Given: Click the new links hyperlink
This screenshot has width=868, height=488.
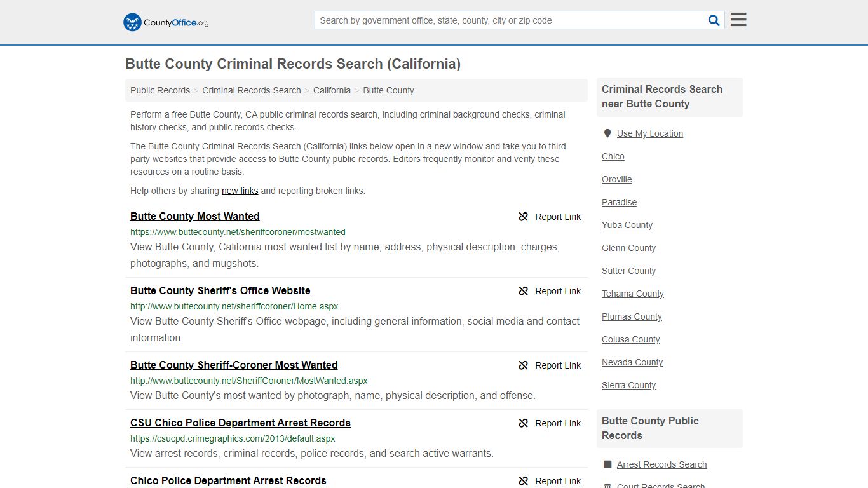Looking at the screenshot, I should tap(240, 191).
